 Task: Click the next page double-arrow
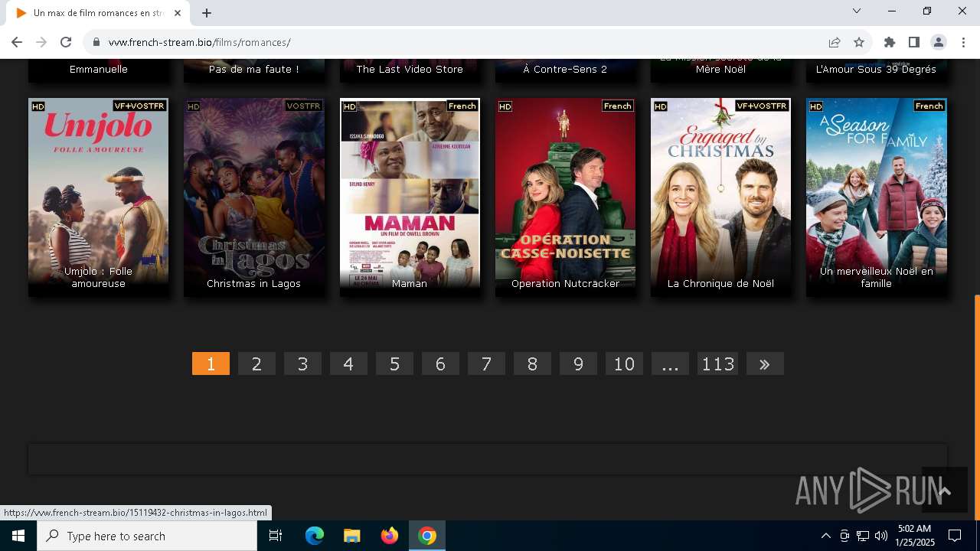[x=765, y=364]
